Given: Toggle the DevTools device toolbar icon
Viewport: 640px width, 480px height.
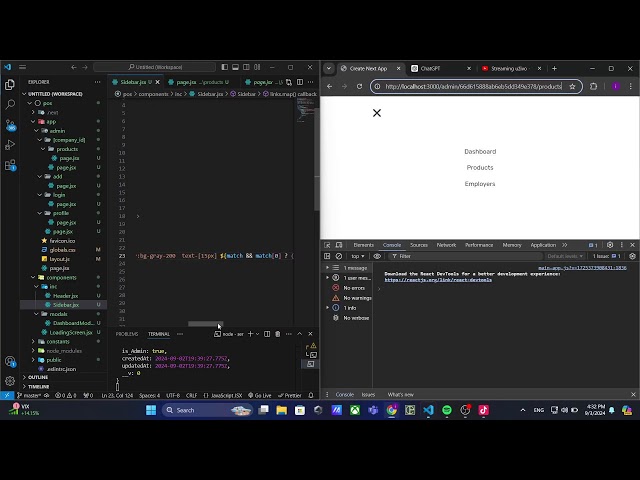Looking at the screenshot, I should [x=339, y=245].
